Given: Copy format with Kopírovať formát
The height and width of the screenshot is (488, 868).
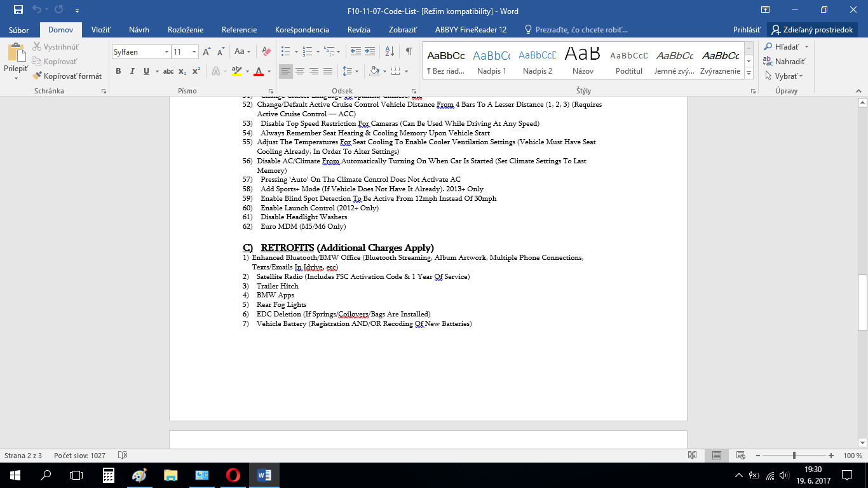Looking at the screenshot, I should pos(67,76).
